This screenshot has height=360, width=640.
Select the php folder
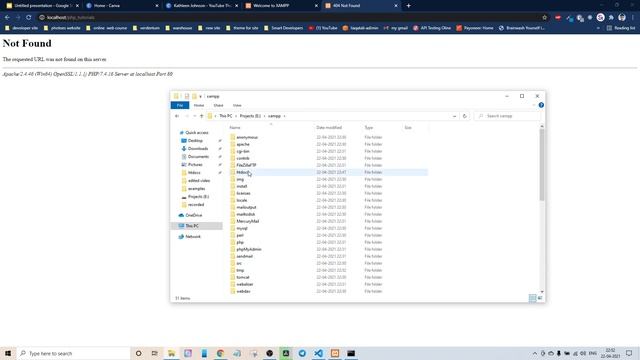(x=240, y=242)
